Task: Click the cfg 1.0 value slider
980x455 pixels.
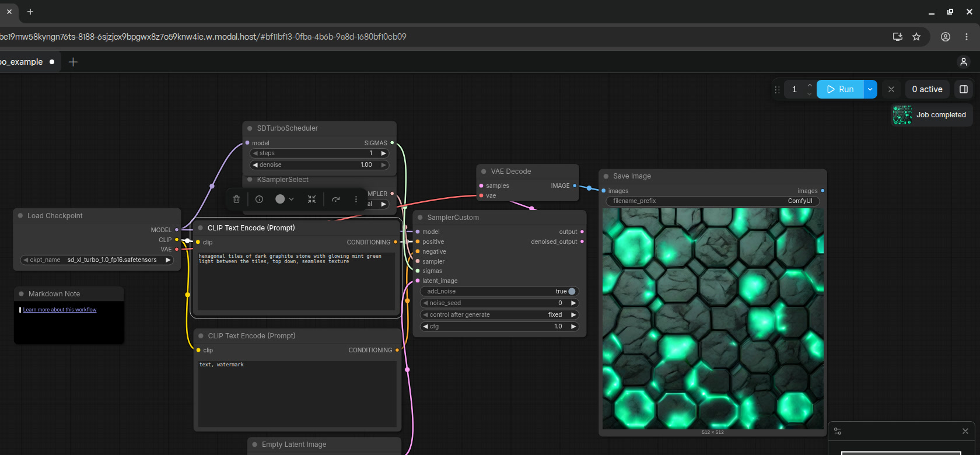Action: [499, 327]
